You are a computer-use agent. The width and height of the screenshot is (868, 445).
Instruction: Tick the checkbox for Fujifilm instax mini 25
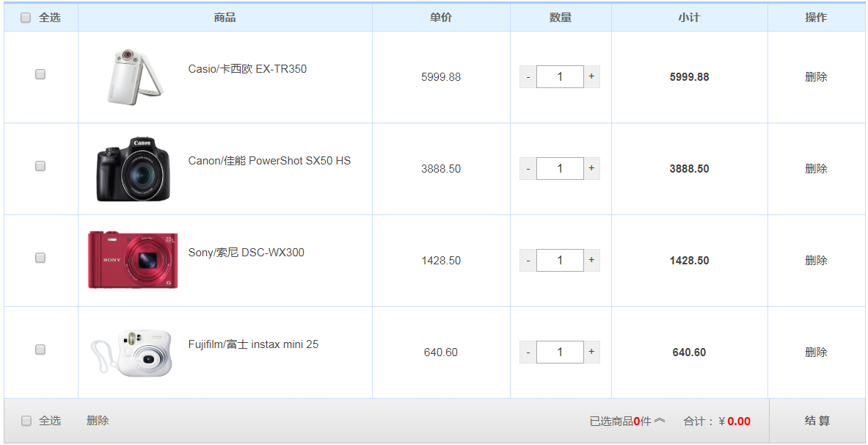[40, 350]
